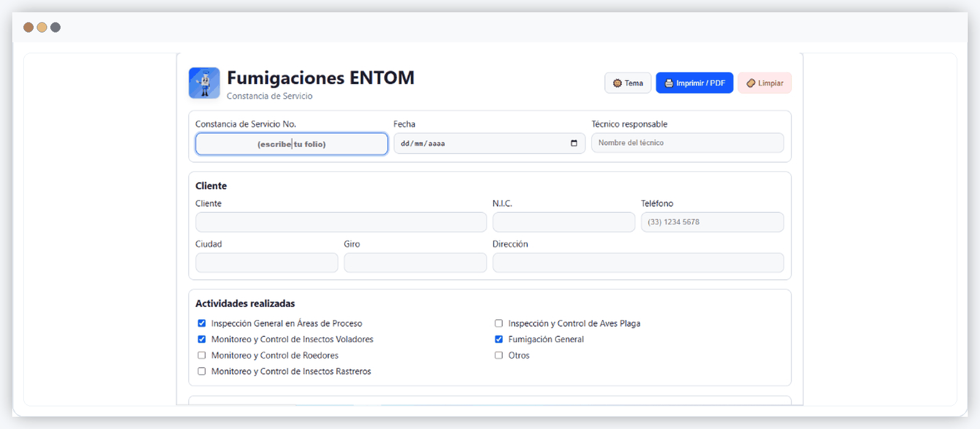Image resolution: width=980 pixels, height=429 pixels.
Task: Focus the Teléfono input field
Action: (712, 222)
